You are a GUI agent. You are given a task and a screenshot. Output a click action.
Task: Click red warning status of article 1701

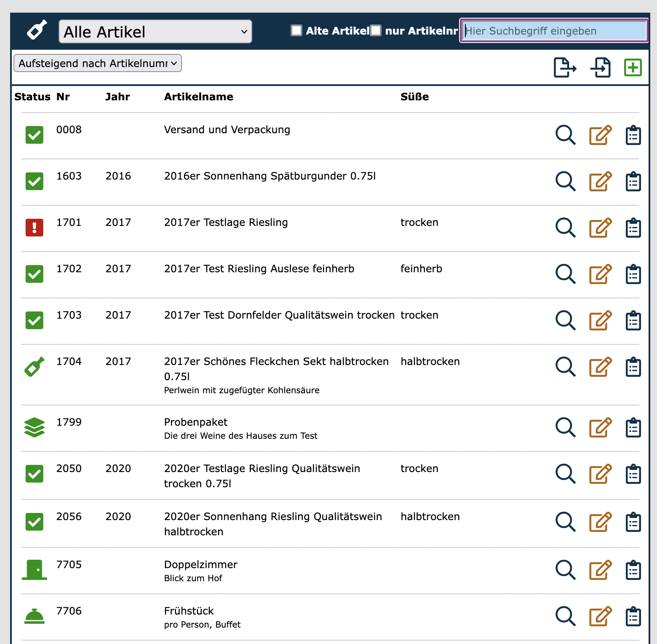pos(35,228)
